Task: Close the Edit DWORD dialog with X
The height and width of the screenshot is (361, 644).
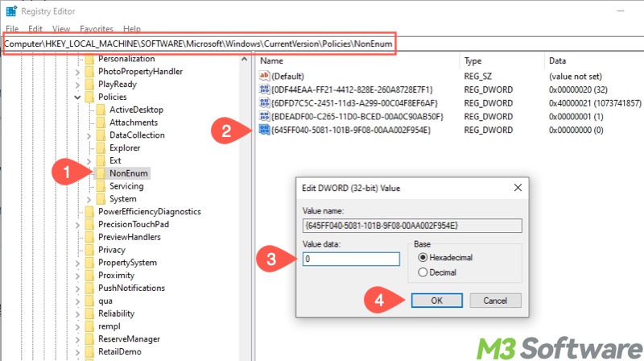Action: 515,188
